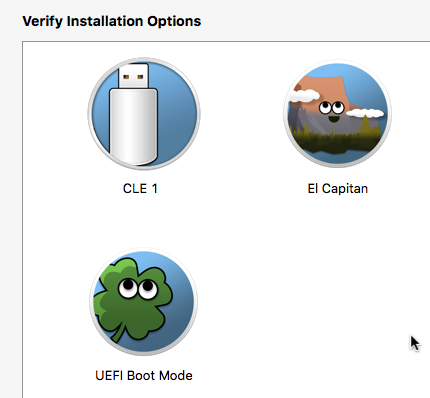Click the UEFI Boot Mode label text

(144, 376)
